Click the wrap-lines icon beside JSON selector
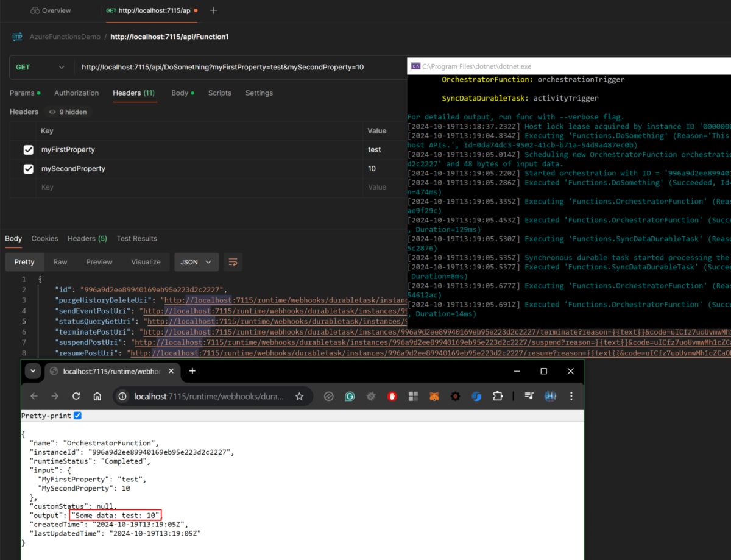This screenshot has height=560, width=731. click(x=233, y=261)
